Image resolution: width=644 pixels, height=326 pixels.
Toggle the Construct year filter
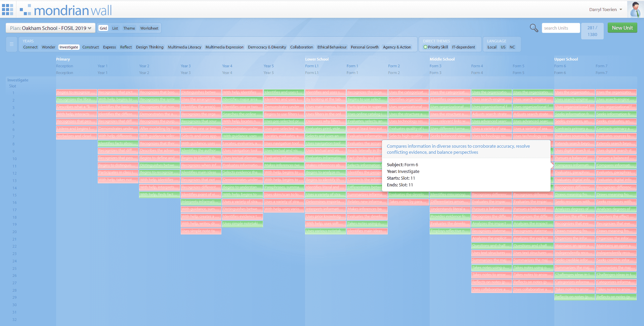point(91,47)
